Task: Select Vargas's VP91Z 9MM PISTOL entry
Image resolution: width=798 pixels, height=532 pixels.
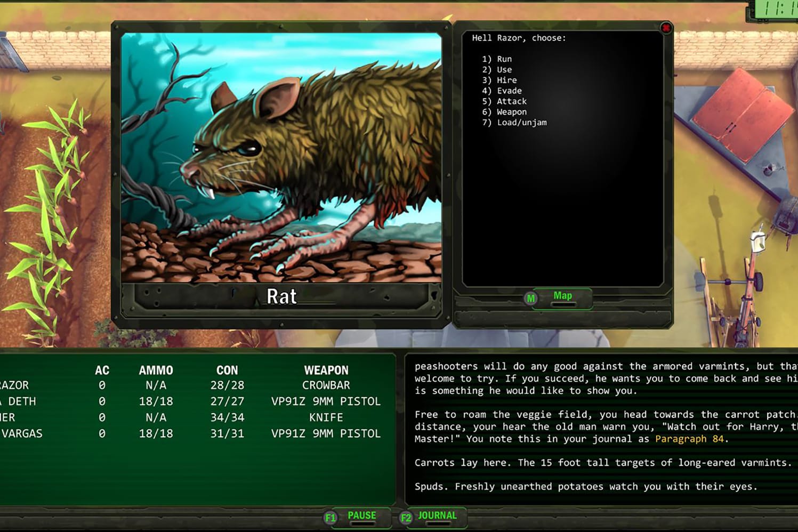Action: tap(326, 433)
